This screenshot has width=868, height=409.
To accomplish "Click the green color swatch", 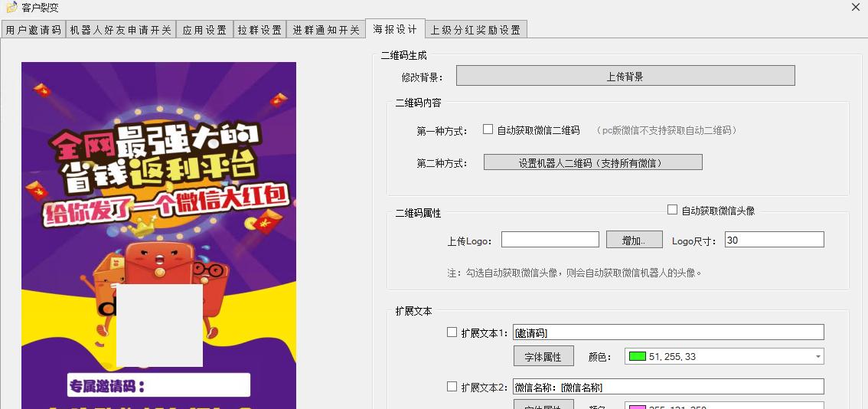I will tap(637, 356).
